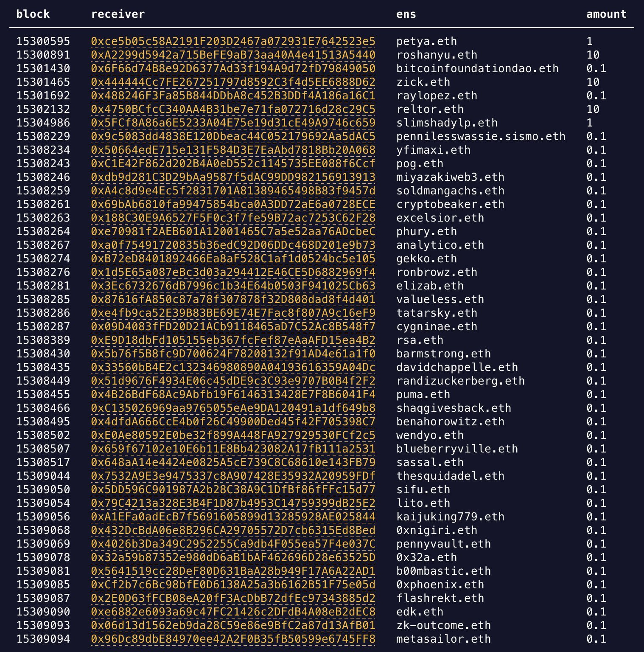
Task: Open receiver address for tatarsky.eth
Action: coord(233,313)
